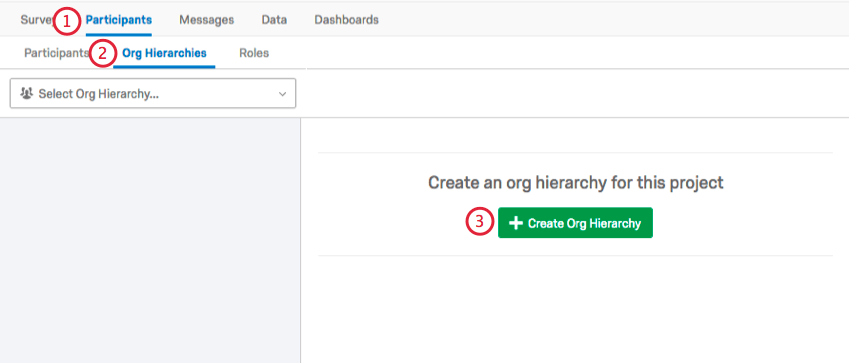Screen dimensions: 849x363
Task: Open the top-level Participants tab
Action: click(119, 20)
